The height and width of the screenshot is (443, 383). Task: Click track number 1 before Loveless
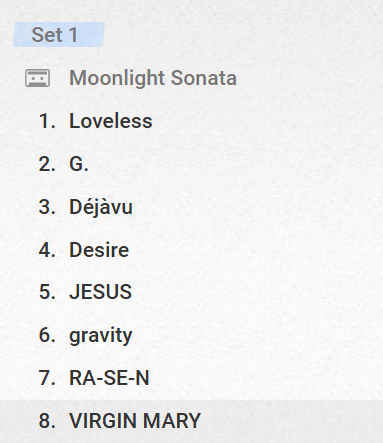[x=47, y=121]
